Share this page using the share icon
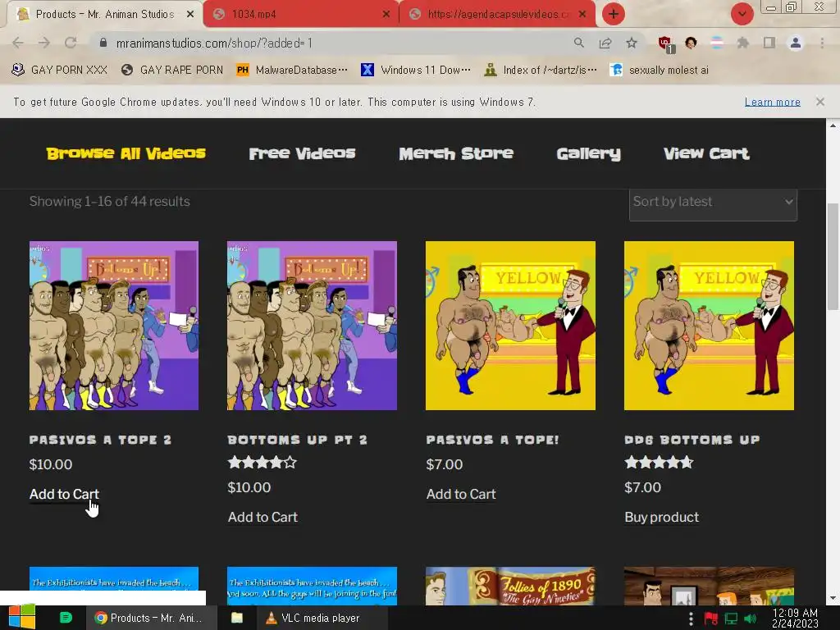 [605, 43]
